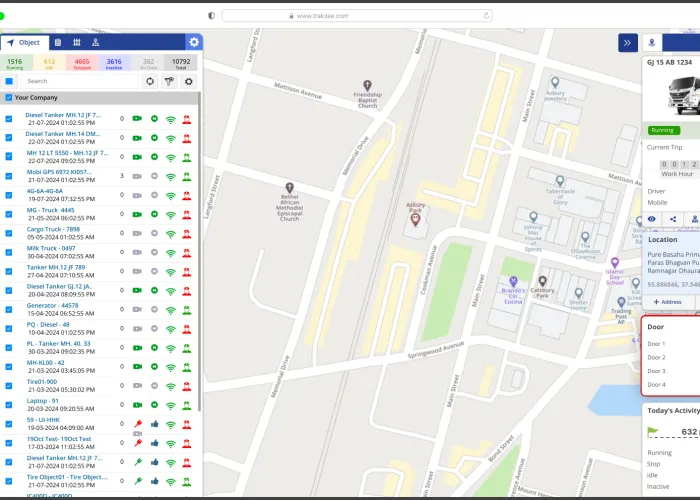Viewport: 700px width, 500px height.
Task: Open the blue settings gear in panel header
Action: tap(194, 42)
